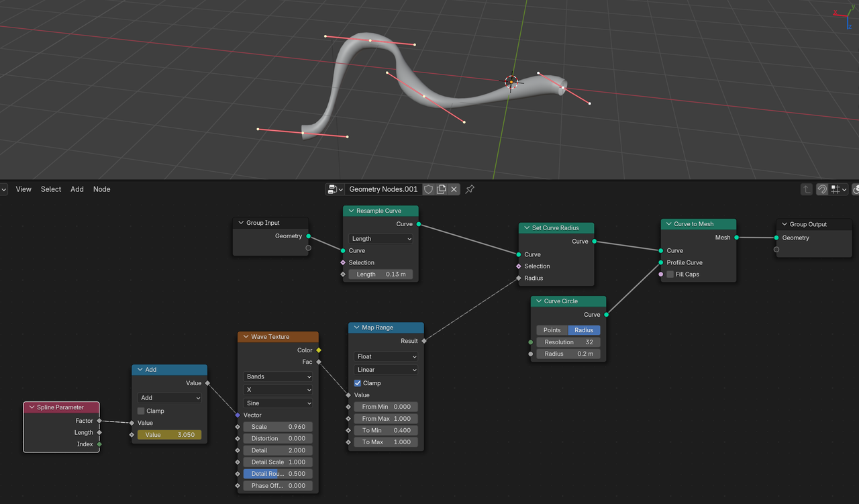859x504 pixels.
Task: Click the Spline Parameter Length output socket
Action: click(x=99, y=433)
